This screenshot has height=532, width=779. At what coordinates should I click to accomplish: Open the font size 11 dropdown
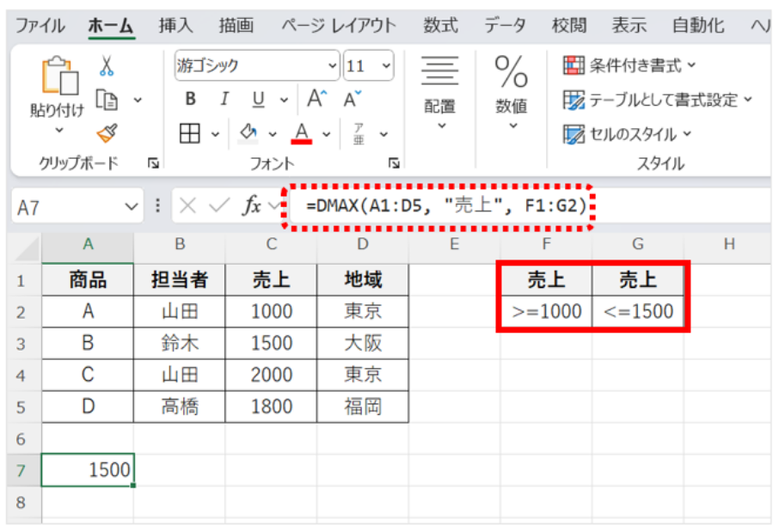tap(386, 66)
